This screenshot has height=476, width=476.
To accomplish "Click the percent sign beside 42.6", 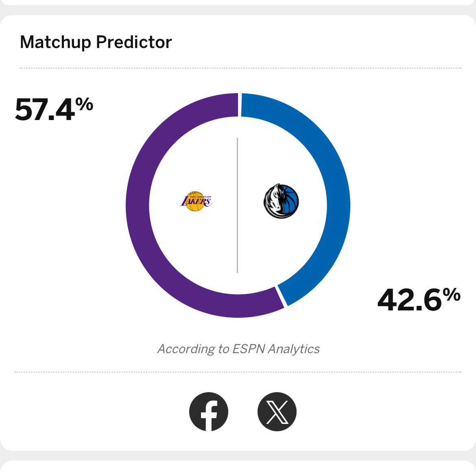I will click(x=452, y=294).
